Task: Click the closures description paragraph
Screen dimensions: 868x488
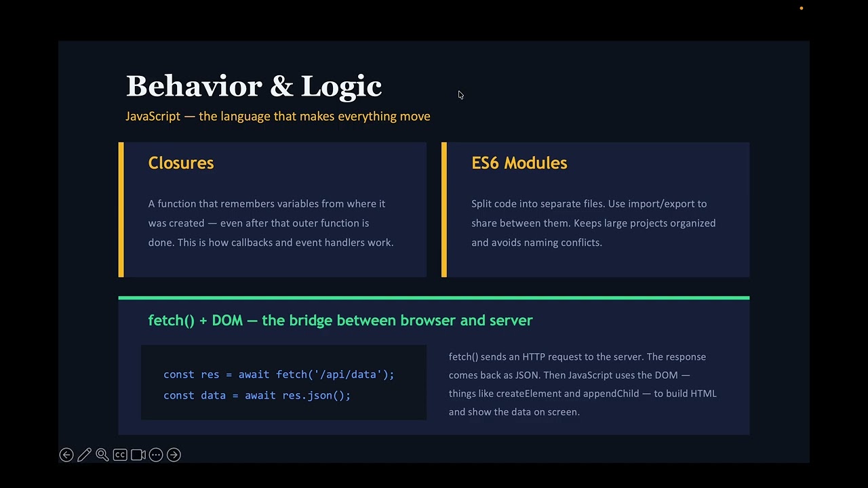Action: coord(271,223)
